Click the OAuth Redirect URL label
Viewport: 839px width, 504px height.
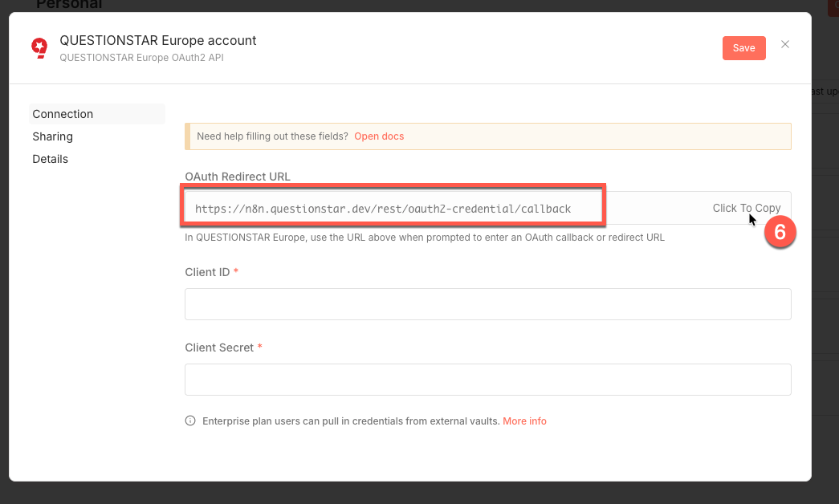tap(238, 177)
